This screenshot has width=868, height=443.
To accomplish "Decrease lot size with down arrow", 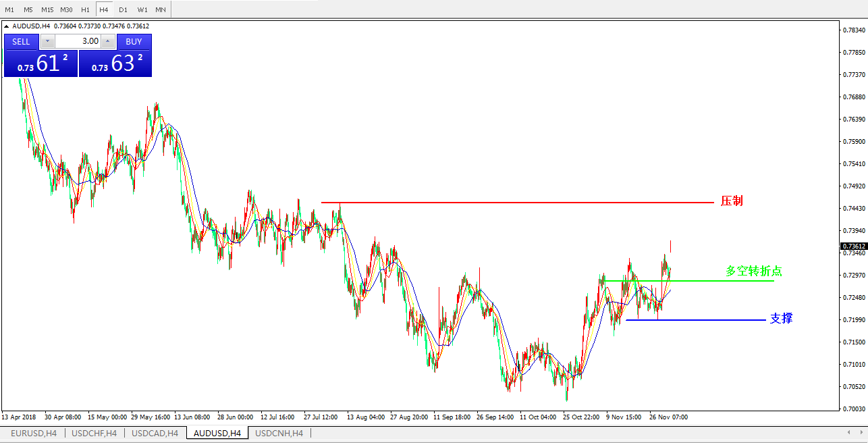I will coord(47,42).
